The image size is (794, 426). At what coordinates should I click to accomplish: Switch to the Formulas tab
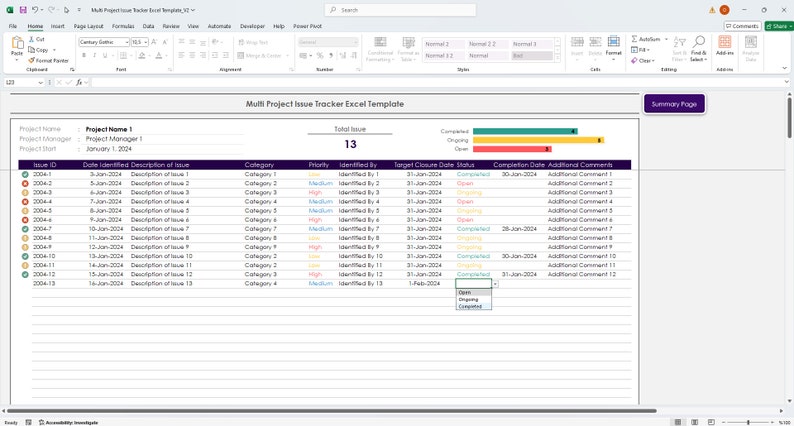pos(123,26)
